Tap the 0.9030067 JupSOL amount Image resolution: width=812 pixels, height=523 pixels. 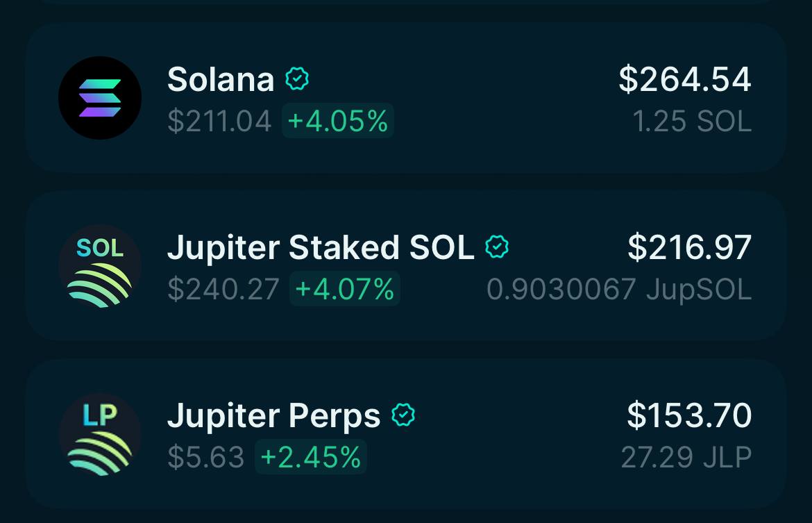[619, 290]
